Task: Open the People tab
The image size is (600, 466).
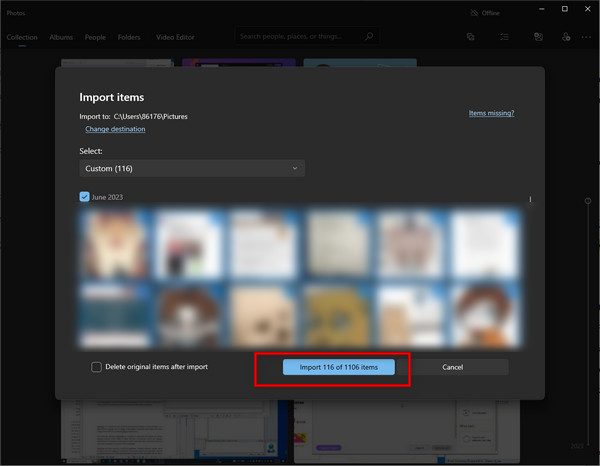Action: pyautogui.click(x=95, y=37)
